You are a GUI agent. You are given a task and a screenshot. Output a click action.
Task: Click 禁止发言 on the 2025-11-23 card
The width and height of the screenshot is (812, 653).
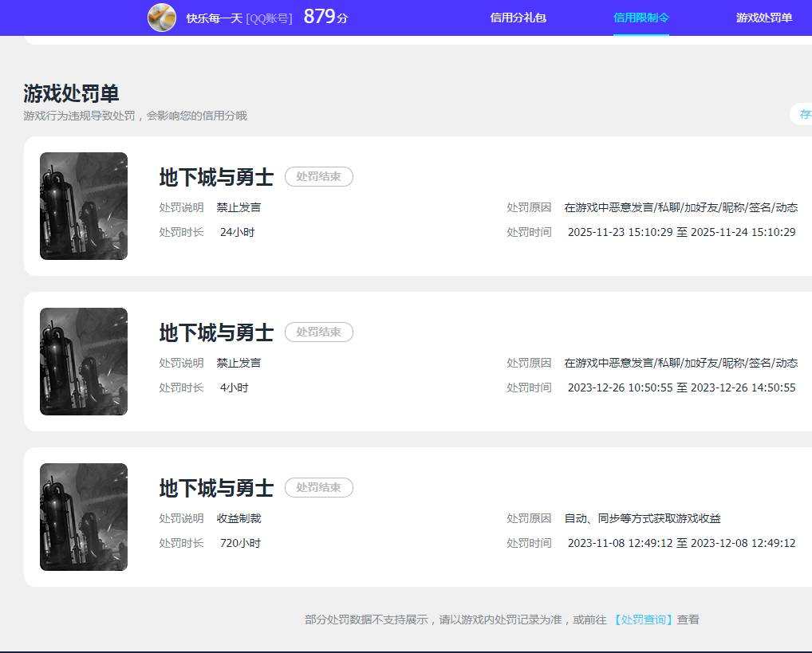pos(238,207)
